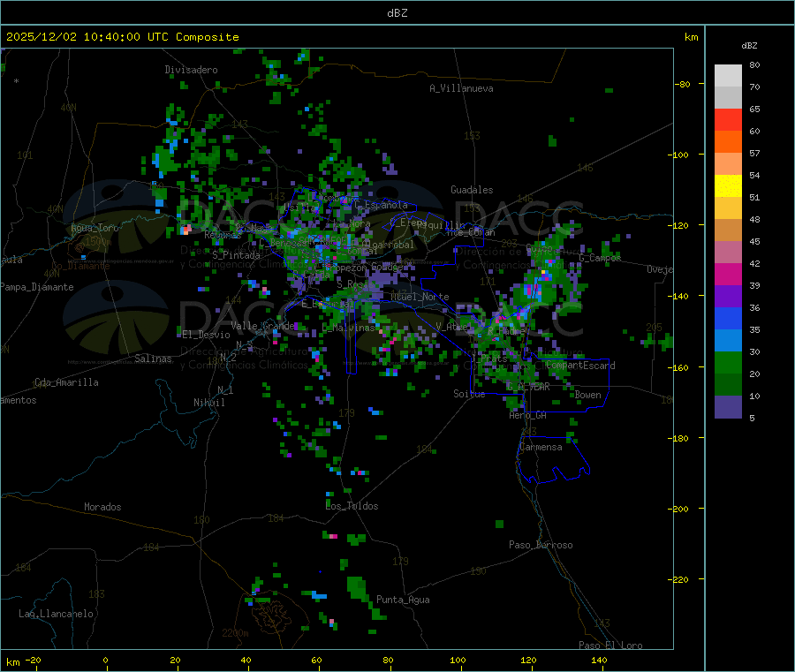This screenshot has width=795, height=672.
Task: Click the Morados place label
Action: pos(102,507)
